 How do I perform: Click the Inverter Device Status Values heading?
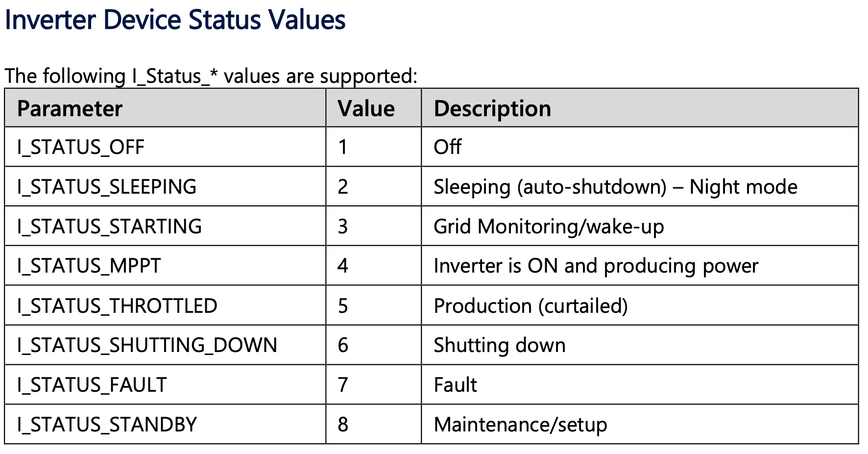click(175, 20)
